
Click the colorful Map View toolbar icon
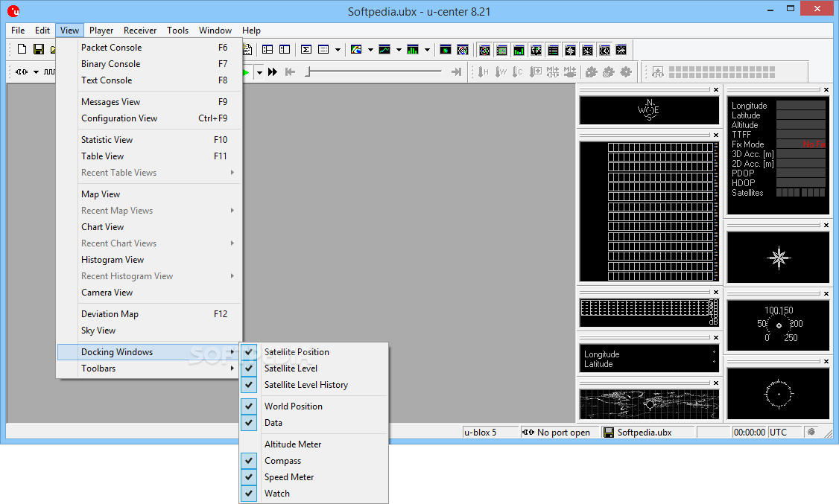[356, 50]
